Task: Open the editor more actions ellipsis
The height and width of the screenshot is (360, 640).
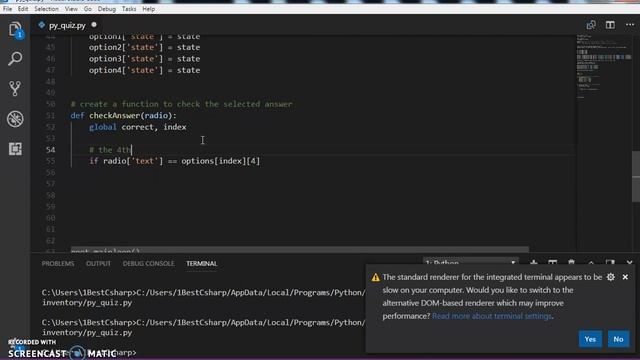Action: (x=629, y=25)
